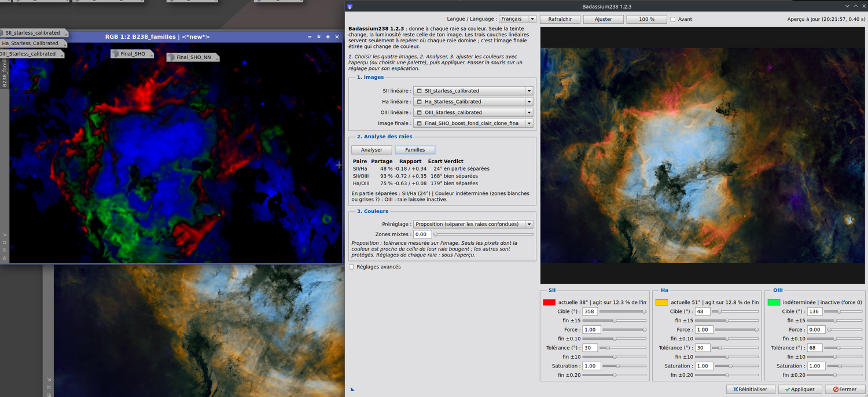The width and height of the screenshot is (868, 397).
Task: Click the Zones mixtes value field
Action: point(422,234)
